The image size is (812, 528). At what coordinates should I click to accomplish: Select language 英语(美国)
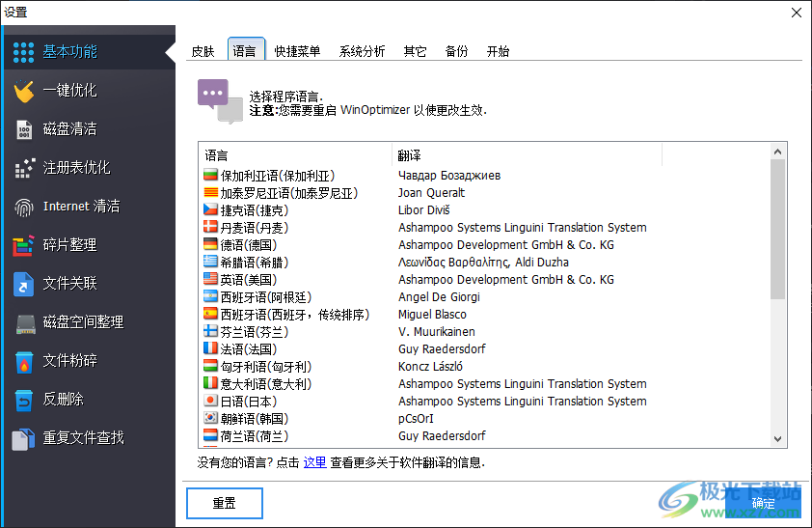click(249, 280)
